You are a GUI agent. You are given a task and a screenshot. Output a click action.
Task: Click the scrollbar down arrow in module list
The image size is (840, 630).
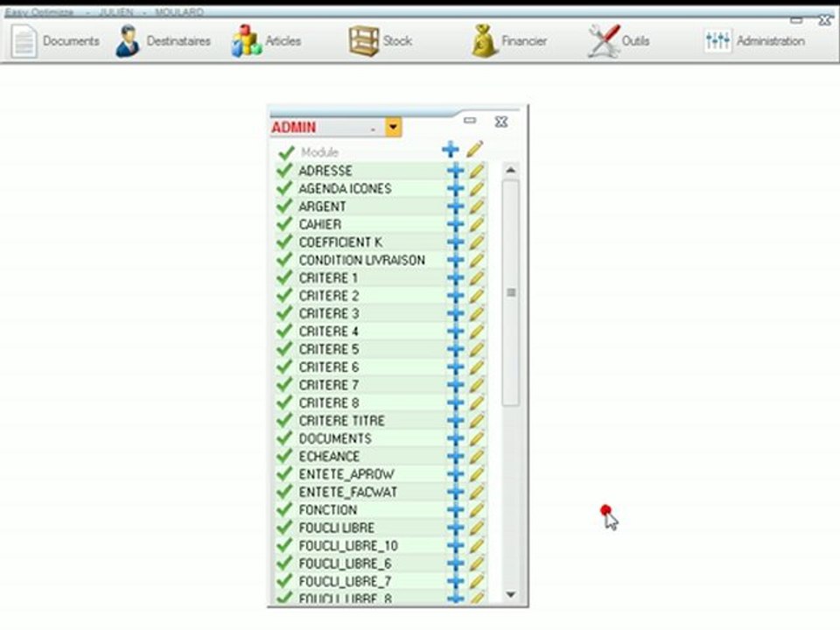coord(510,595)
